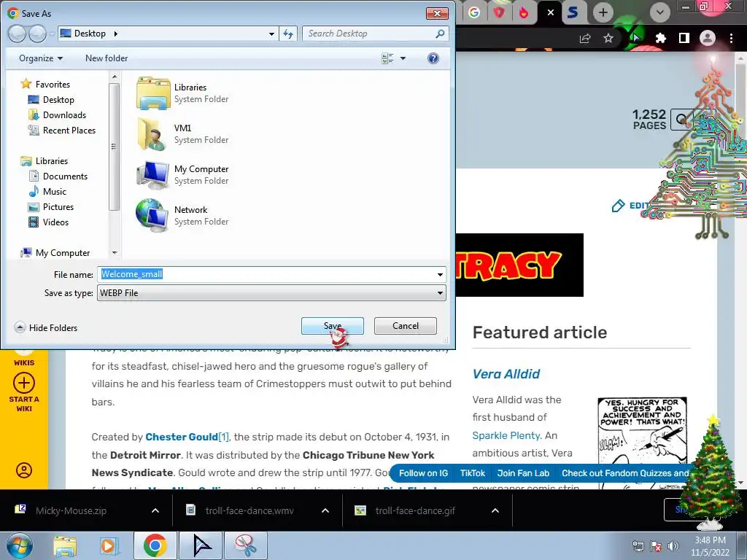Select Recent Places in navigation pane

pyautogui.click(x=62, y=130)
